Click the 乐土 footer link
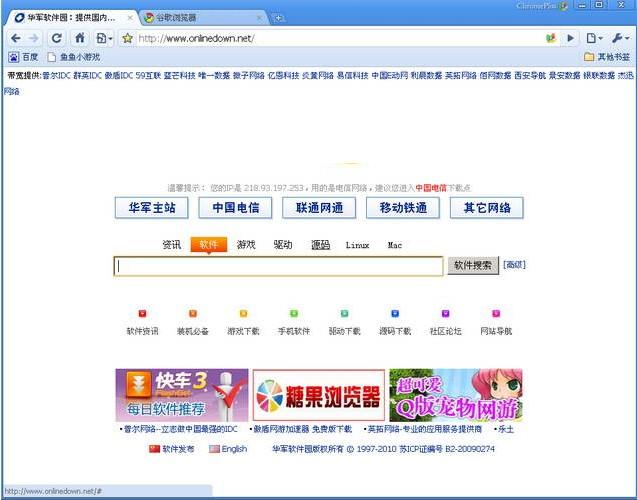This screenshot has width=637, height=500. (506, 429)
